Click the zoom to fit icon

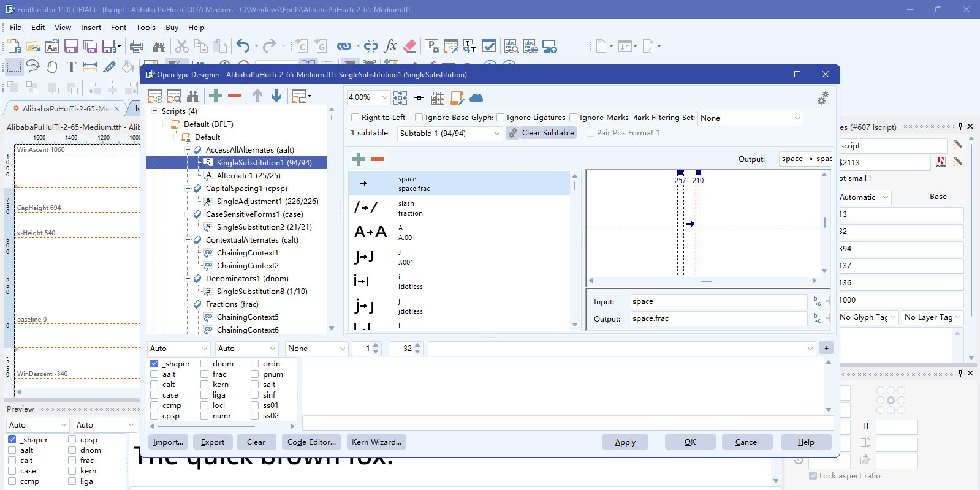[x=400, y=97]
